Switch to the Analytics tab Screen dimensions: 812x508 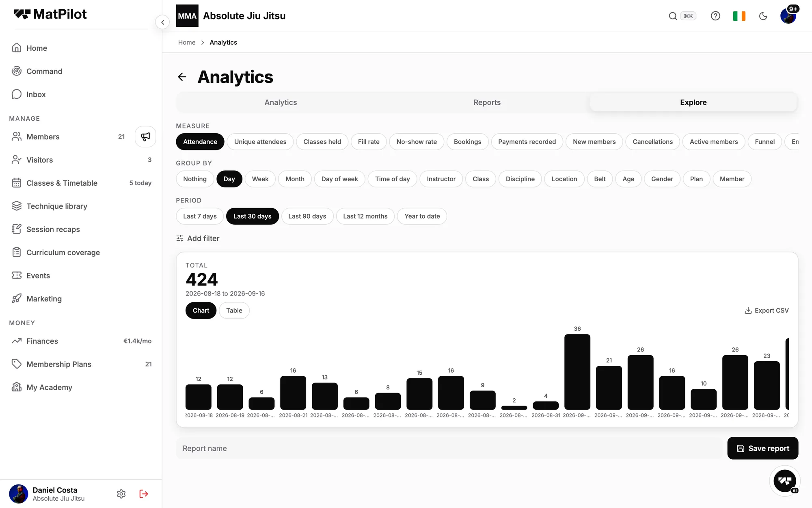pyautogui.click(x=281, y=102)
